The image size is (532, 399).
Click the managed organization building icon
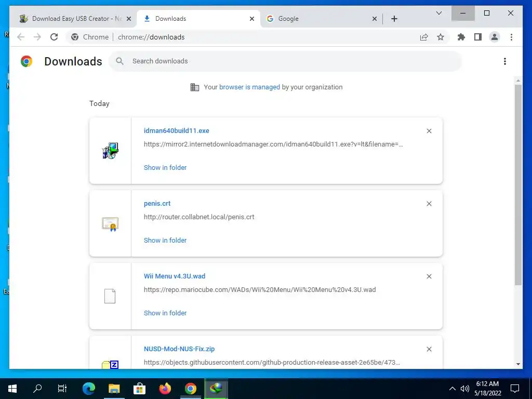(x=195, y=87)
